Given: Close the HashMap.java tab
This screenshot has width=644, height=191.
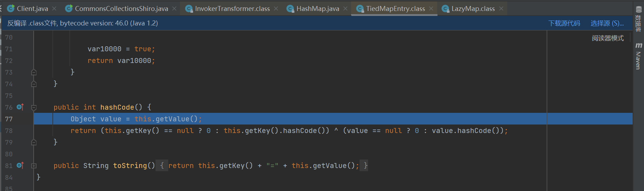Looking at the screenshot, I should [x=345, y=8].
